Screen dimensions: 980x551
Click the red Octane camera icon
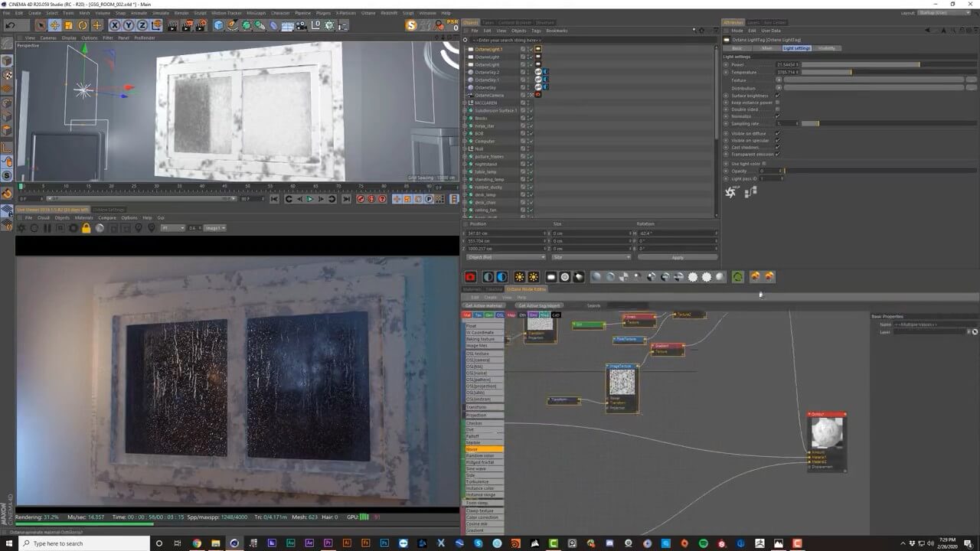coord(470,277)
